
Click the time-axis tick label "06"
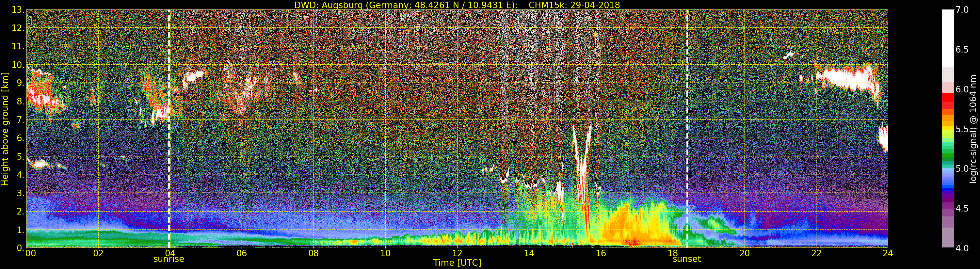[x=242, y=253]
